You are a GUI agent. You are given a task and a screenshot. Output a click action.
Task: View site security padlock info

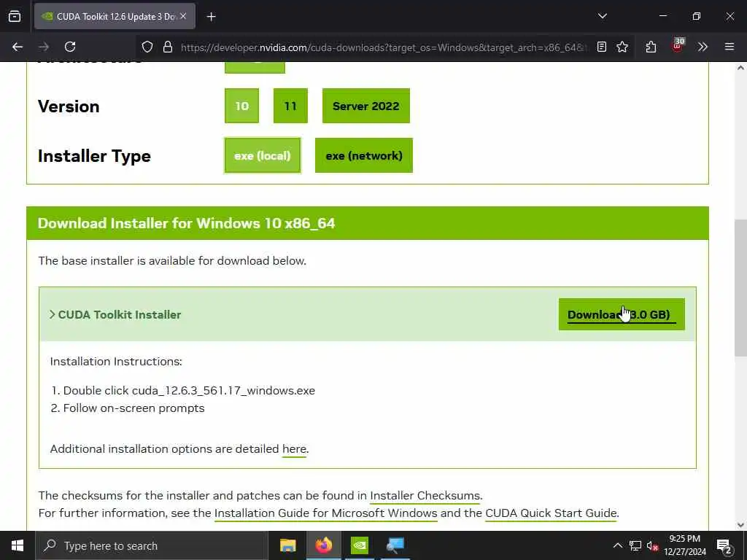coord(167,47)
